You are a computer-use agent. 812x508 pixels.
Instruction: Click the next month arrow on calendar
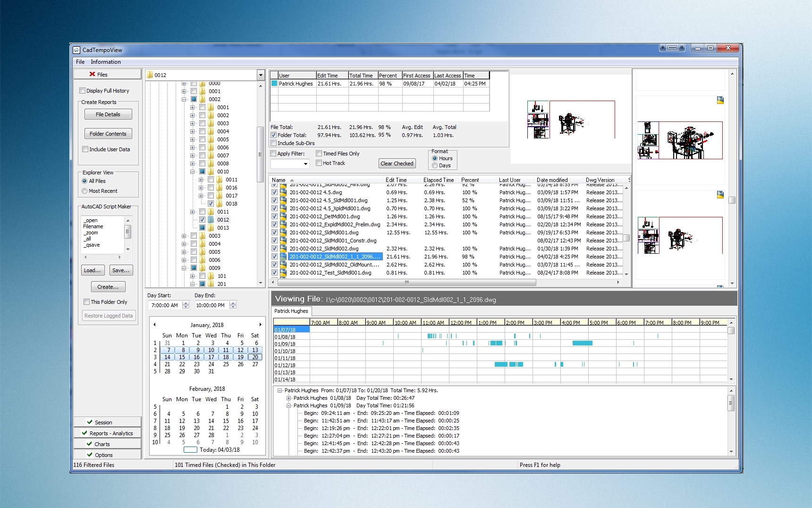pyautogui.click(x=260, y=325)
